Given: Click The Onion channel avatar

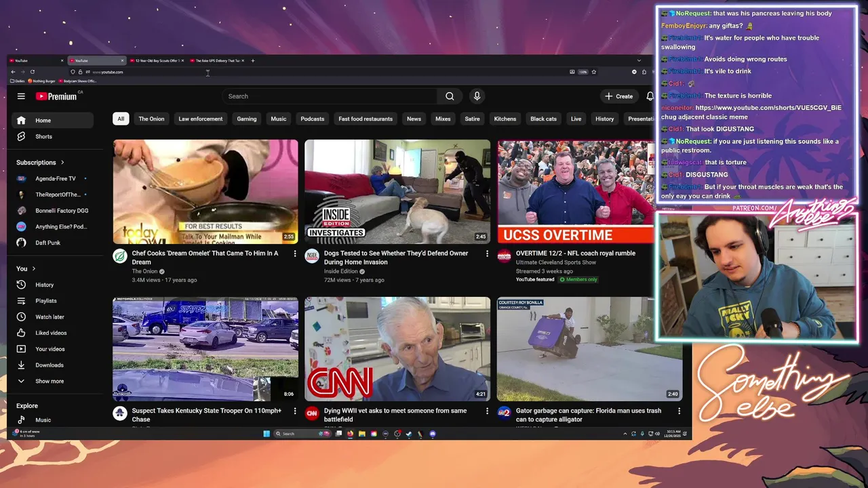Looking at the screenshot, I should 120,256.
